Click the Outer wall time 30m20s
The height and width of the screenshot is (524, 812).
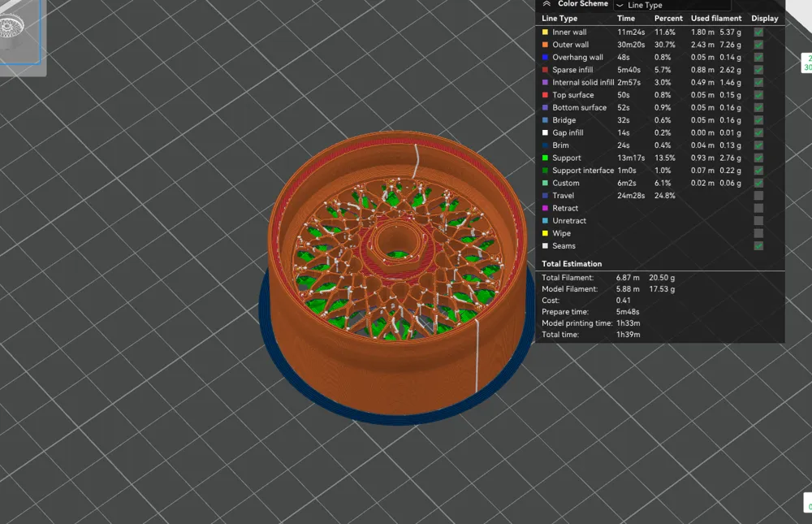click(x=631, y=45)
